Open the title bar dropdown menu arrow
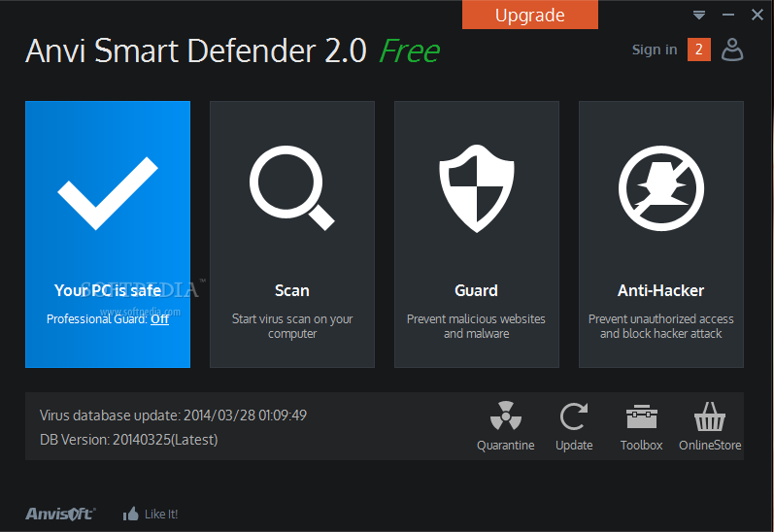Screen dimensions: 774x532 [699, 16]
